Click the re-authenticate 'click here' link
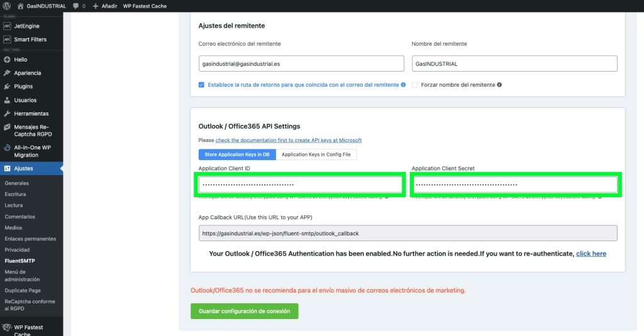644x336 pixels. click(591, 254)
